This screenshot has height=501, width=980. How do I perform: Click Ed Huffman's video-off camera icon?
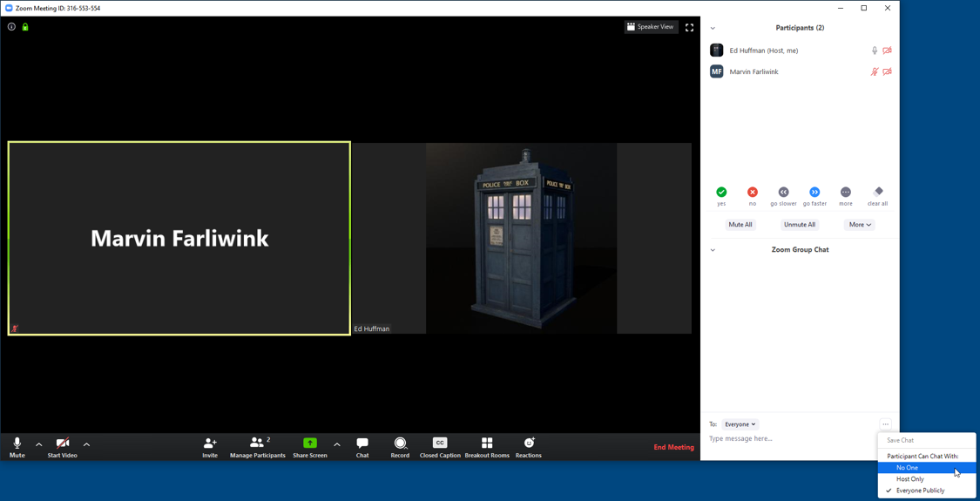[x=887, y=51]
